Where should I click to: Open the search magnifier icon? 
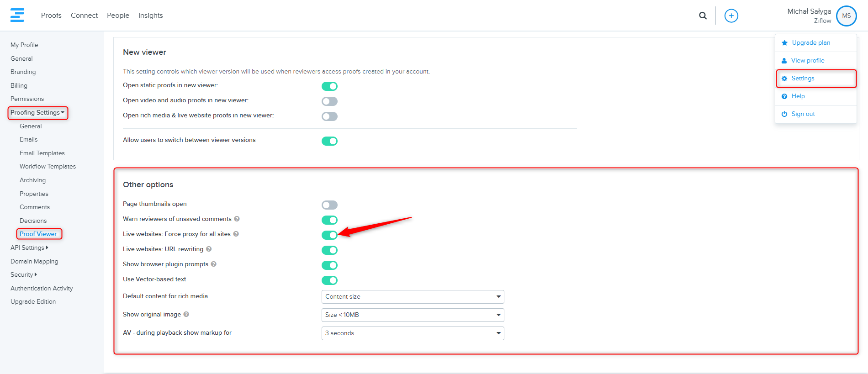[x=703, y=16]
